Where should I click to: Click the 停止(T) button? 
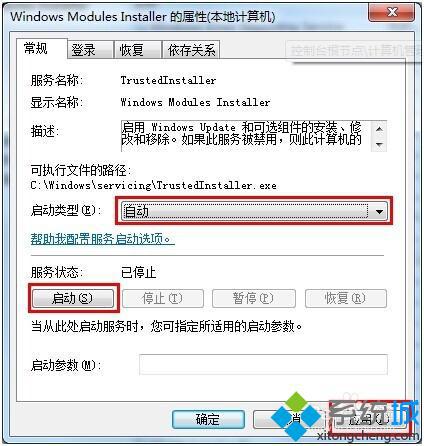163,298
